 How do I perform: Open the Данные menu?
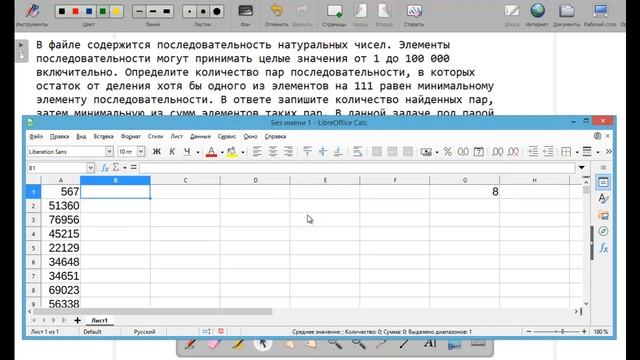click(x=200, y=136)
